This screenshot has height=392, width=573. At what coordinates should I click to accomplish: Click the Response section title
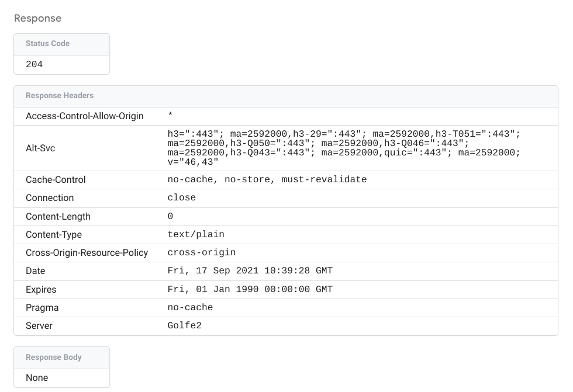[x=37, y=18]
